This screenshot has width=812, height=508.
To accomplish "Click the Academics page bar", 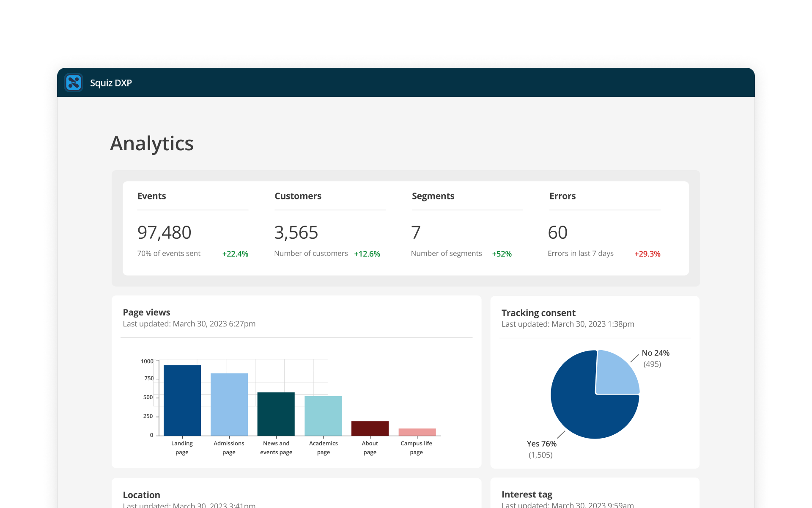I will pyautogui.click(x=323, y=416).
